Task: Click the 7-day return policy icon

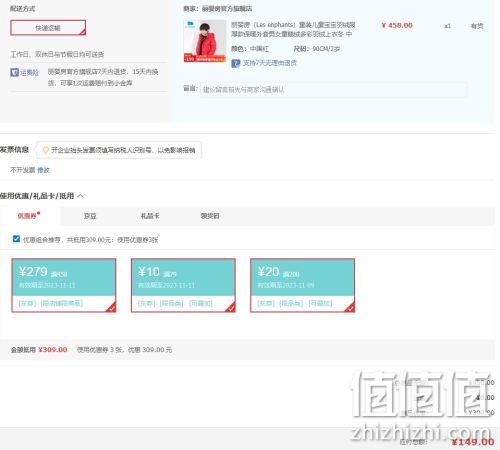Action: 236,63
